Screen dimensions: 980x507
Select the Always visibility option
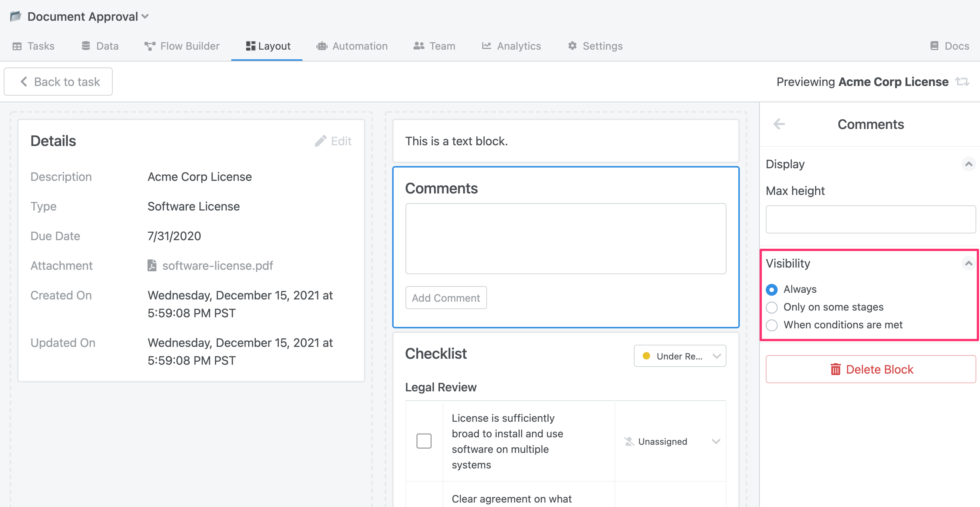tap(772, 289)
